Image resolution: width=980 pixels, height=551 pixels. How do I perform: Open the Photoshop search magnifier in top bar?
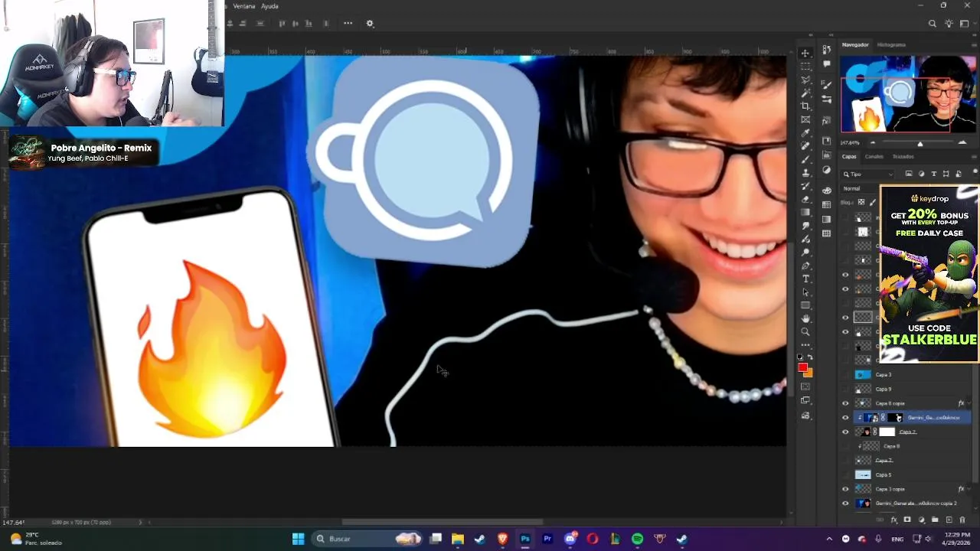click(x=932, y=24)
